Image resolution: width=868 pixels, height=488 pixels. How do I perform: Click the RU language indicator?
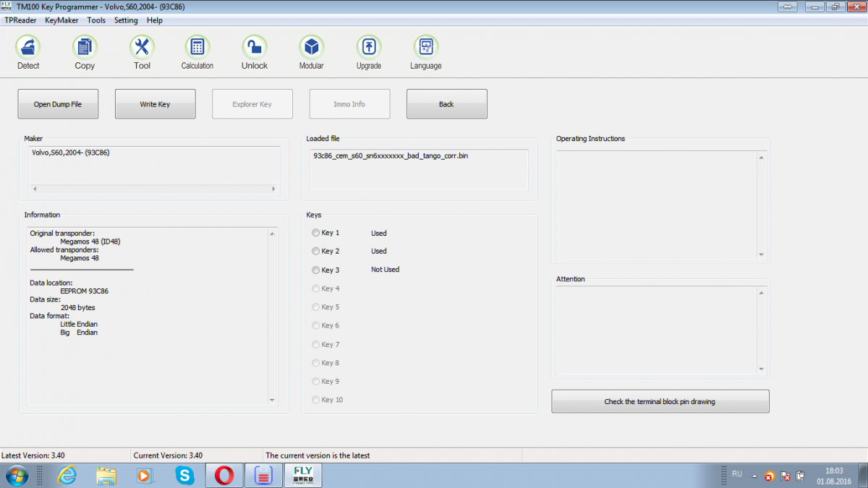737,474
